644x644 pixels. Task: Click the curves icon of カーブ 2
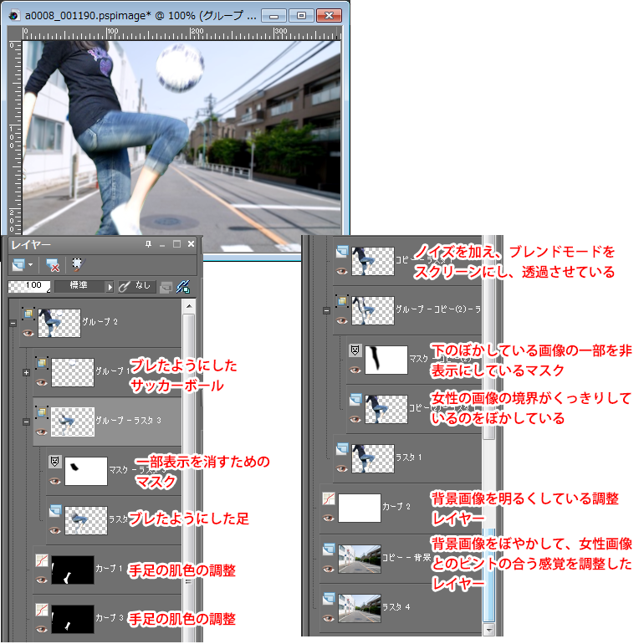pos(329,498)
